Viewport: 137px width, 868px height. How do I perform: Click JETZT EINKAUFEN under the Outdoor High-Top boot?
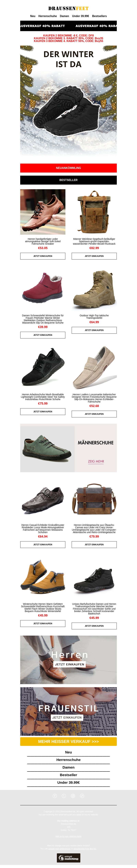pos(94,330)
